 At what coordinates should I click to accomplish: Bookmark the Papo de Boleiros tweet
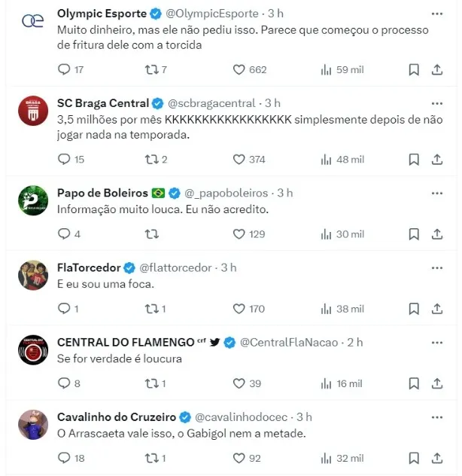(414, 234)
